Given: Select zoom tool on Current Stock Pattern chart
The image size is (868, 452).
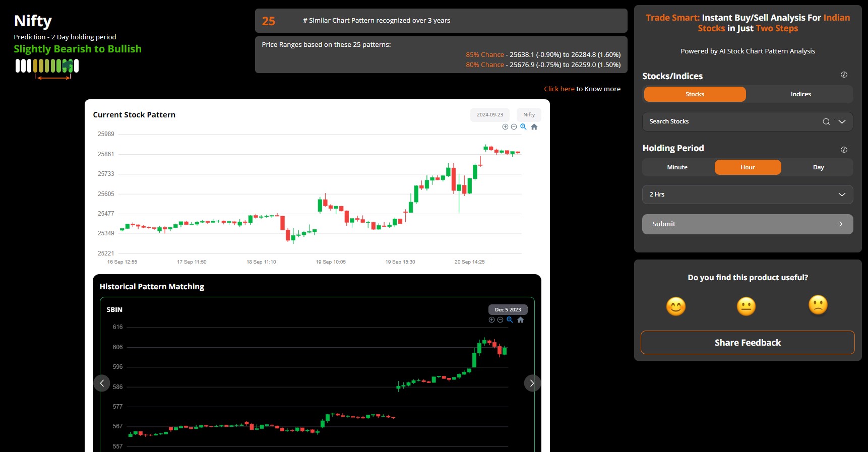Looking at the screenshot, I should (524, 127).
